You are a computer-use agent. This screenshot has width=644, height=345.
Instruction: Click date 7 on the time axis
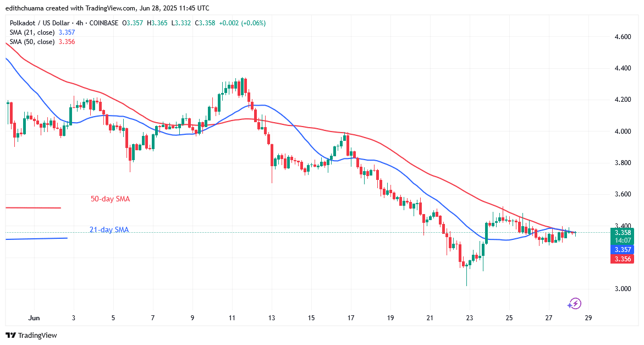pyautogui.click(x=153, y=318)
